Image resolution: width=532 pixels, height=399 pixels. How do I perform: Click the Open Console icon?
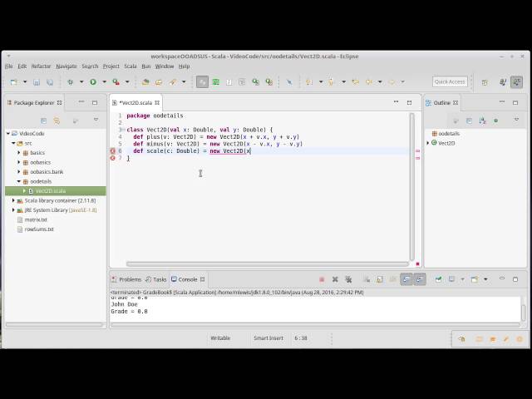point(475,279)
